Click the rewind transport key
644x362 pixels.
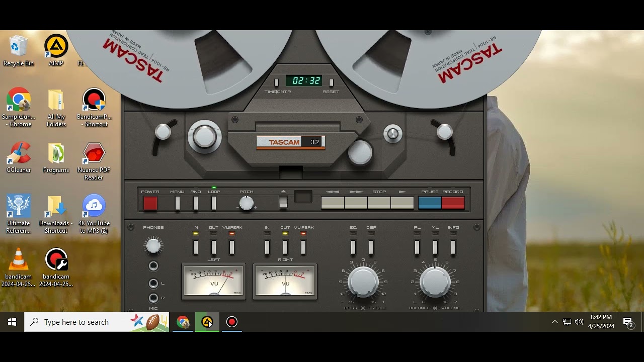(x=333, y=203)
